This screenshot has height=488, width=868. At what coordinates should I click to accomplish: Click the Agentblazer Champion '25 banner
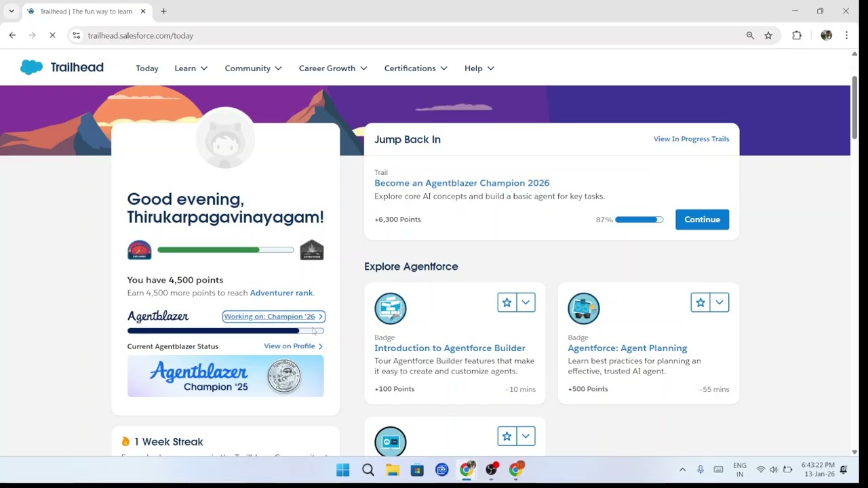225,376
